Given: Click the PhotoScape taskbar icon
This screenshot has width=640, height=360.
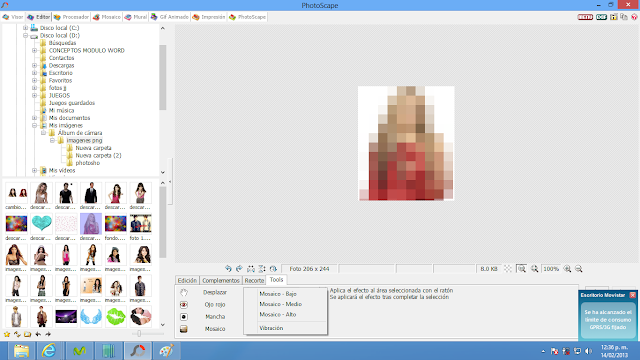Looking at the screenshot, I should [138, 351].
